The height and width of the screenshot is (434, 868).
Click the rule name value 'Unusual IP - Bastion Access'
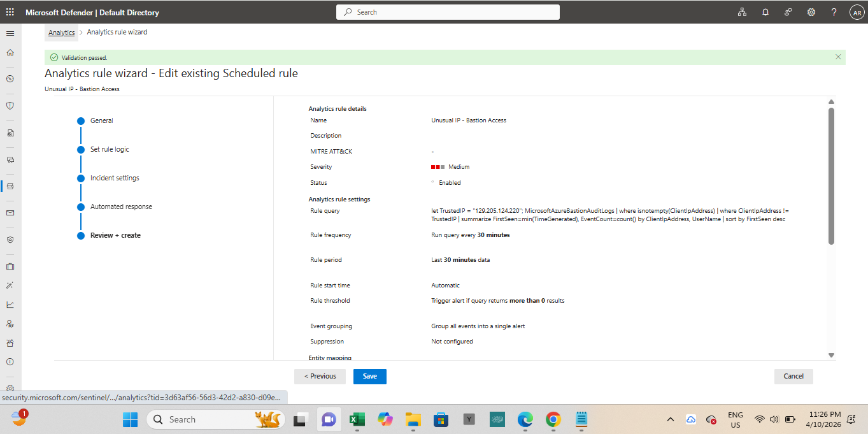coord(469,120)
